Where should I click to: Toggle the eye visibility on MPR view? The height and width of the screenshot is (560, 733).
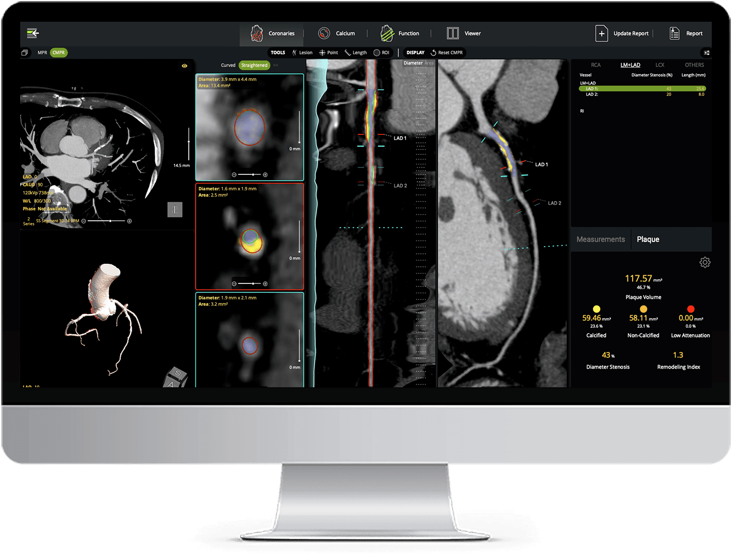pos(185,65)
